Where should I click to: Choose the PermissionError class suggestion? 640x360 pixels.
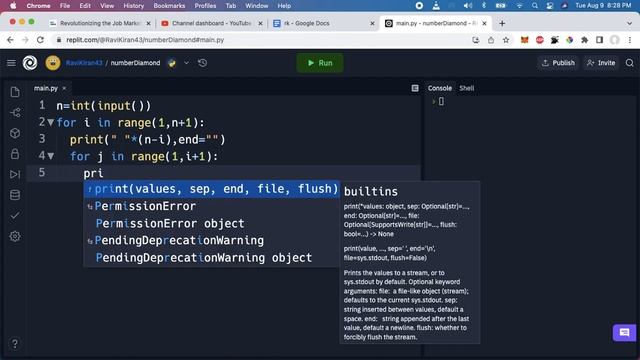(x=211, y=206)
